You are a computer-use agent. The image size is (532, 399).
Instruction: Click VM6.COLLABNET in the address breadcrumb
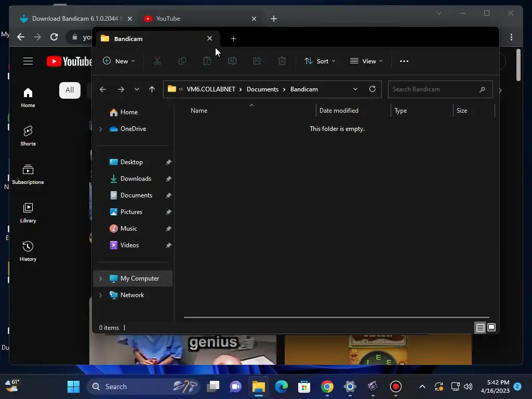[x=211, y=89]
